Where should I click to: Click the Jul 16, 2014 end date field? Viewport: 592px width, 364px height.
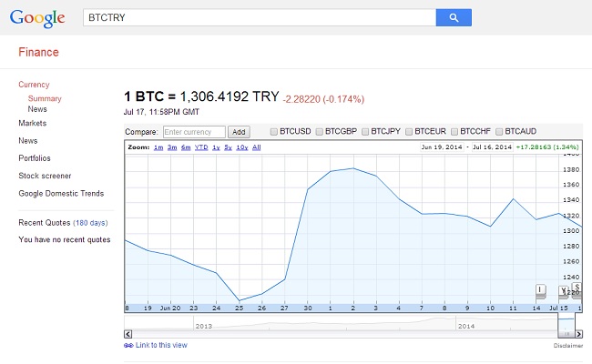tap(492, 147)
